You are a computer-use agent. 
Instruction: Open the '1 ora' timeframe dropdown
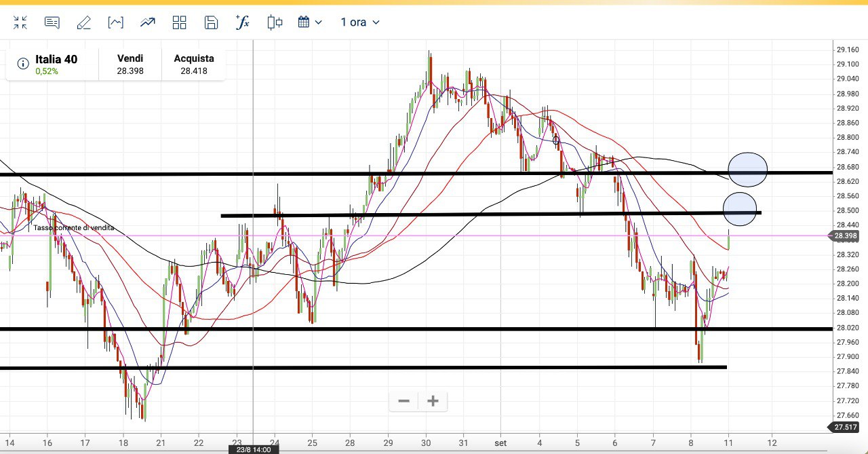click(x=359, y=22)
